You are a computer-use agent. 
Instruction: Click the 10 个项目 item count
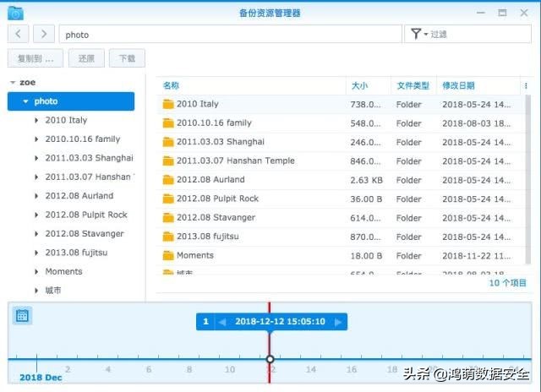click(x=507, y=283)
